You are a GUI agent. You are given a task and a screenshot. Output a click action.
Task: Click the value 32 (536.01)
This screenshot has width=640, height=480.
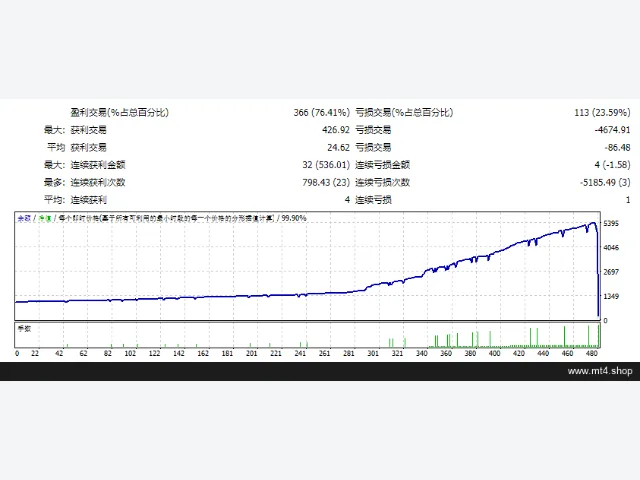(x=326, y=165)
